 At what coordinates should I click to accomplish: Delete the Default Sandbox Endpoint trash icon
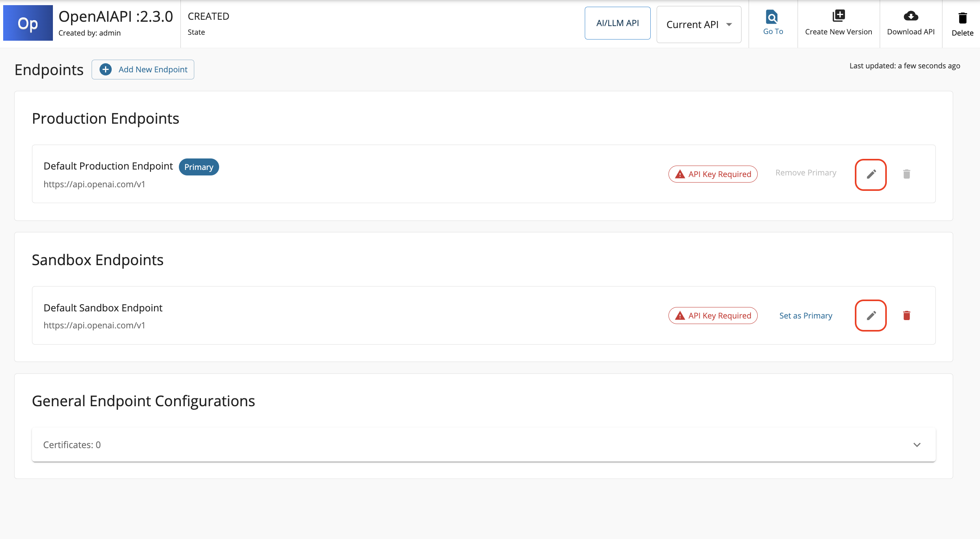[x=907, y=315]
